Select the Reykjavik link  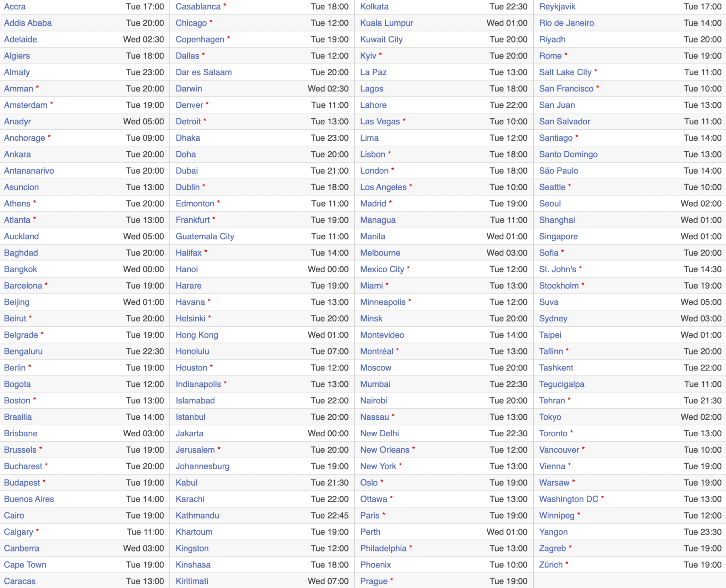[x=557, y=7]
